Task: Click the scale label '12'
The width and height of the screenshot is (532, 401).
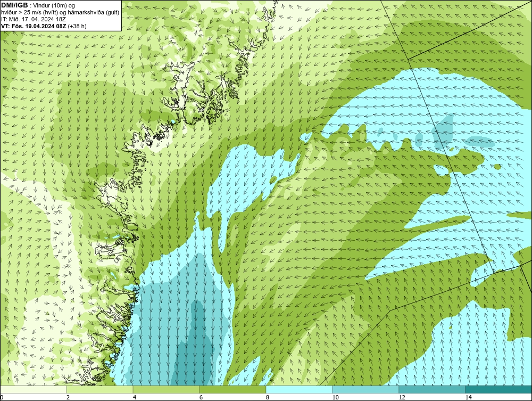Action: (402, 397)
